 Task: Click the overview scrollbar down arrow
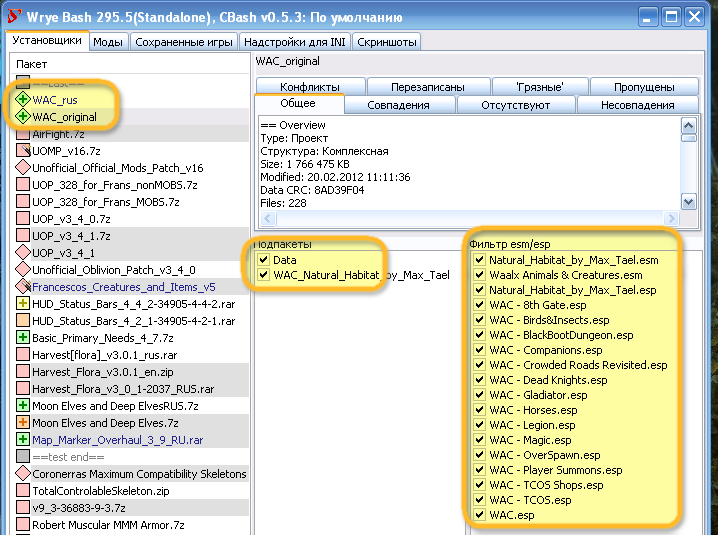689,202
